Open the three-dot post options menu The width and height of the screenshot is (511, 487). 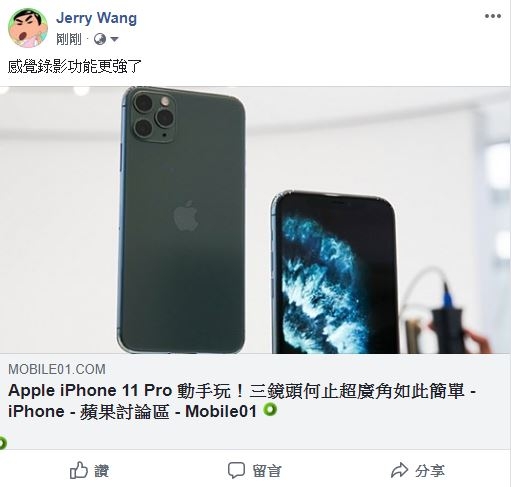[493, 16]
